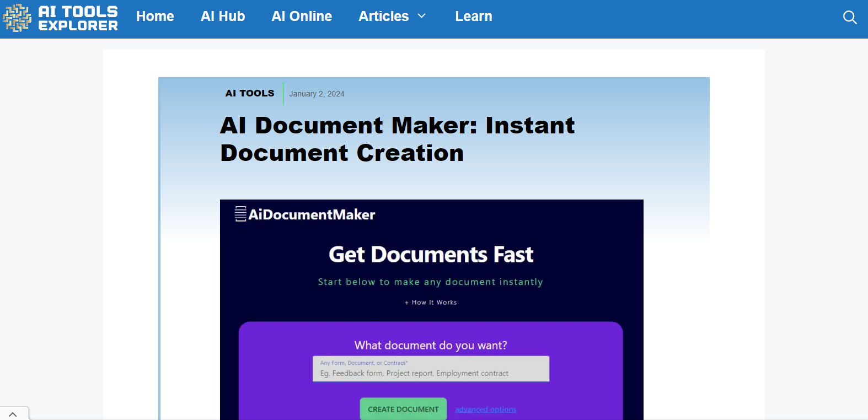868x420 pixels.
Task: Open the advanced options link
Action: click(x=486, y=410)
